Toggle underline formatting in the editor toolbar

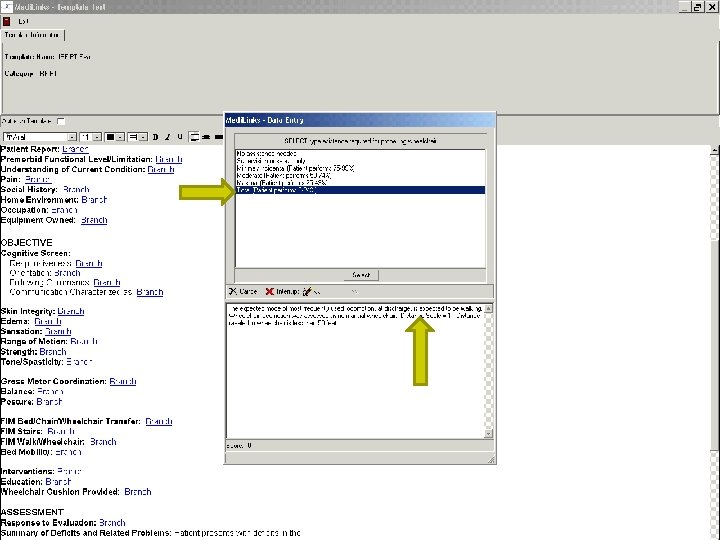(x=180, y=137)
